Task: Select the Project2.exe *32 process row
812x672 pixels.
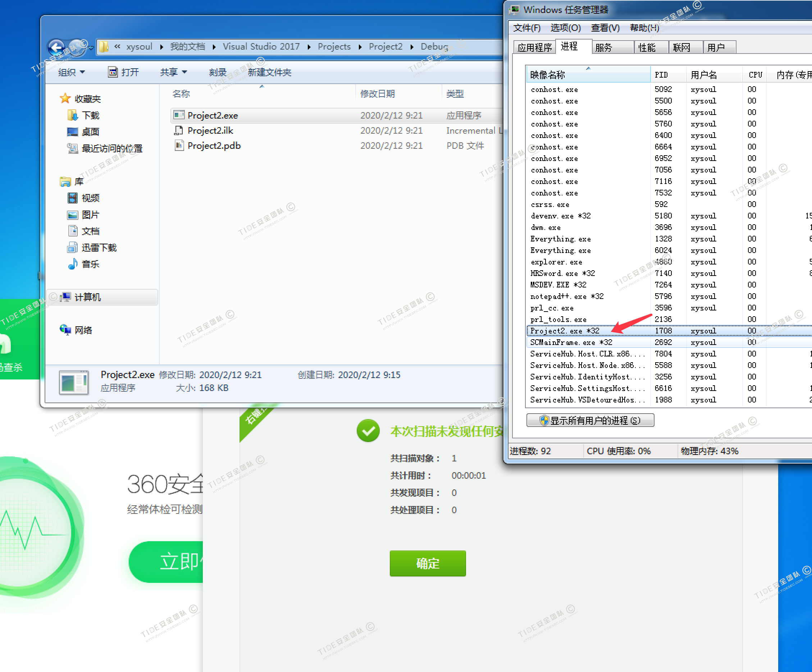Action: (x=565, y=331)
